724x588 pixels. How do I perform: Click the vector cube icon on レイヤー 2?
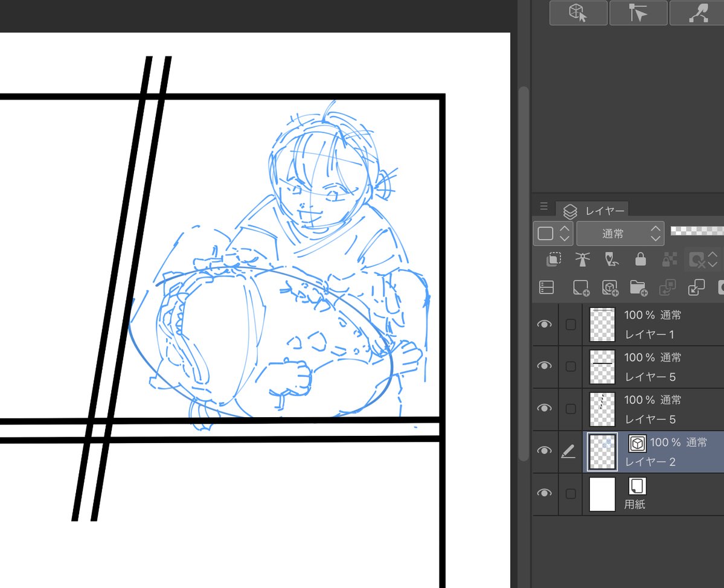click(637, 443)
